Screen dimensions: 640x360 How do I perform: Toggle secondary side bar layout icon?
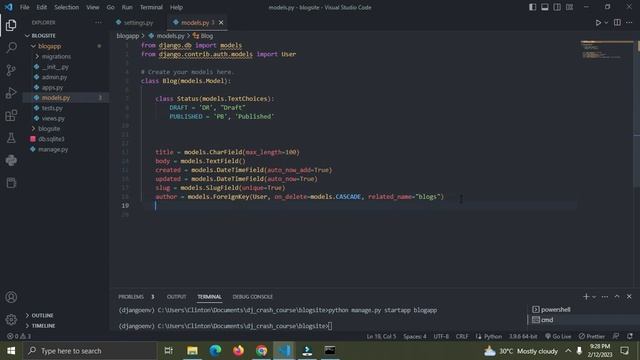(x=557, y=7)
